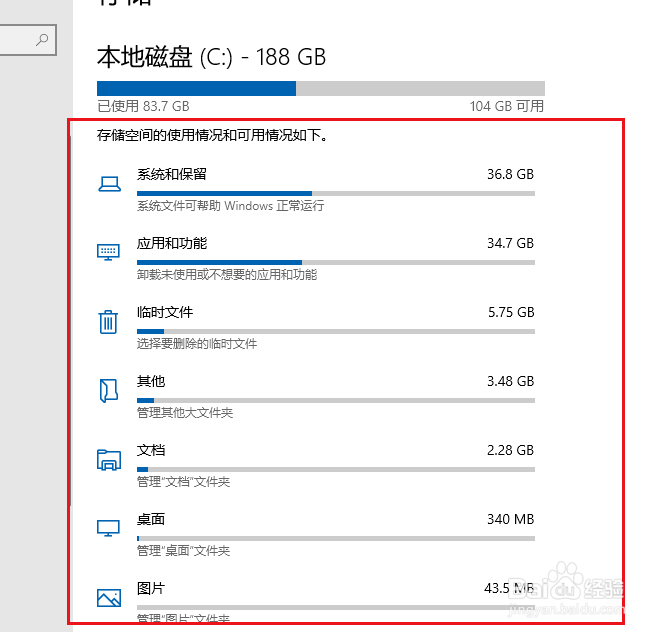This screenshot has height=632, width=662.
Task: Focus the settings search box
Action: click(x=28, y=40)
